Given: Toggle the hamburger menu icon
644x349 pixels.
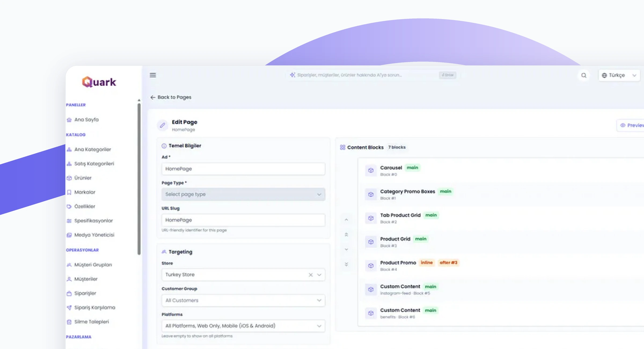Looking at the screenshot, I should (153, 75).
